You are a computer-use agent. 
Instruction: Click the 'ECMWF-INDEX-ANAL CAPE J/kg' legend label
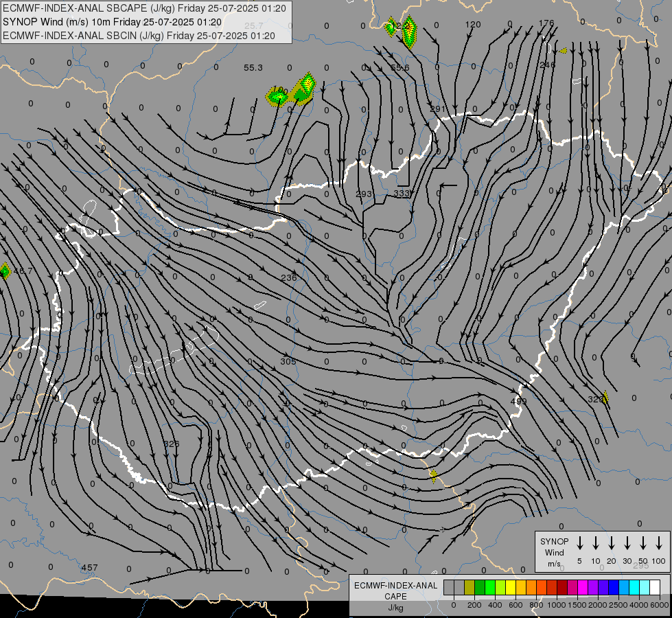click(x=395, y=596)
